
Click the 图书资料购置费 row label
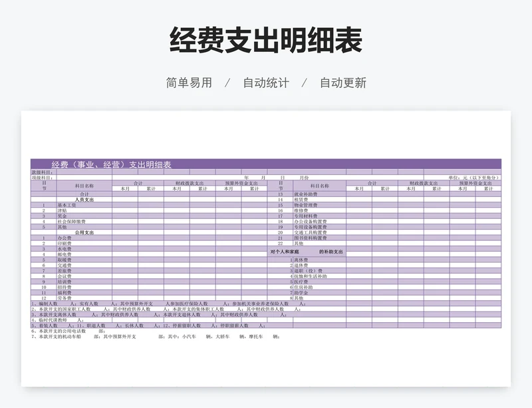[x=311, y=238]
